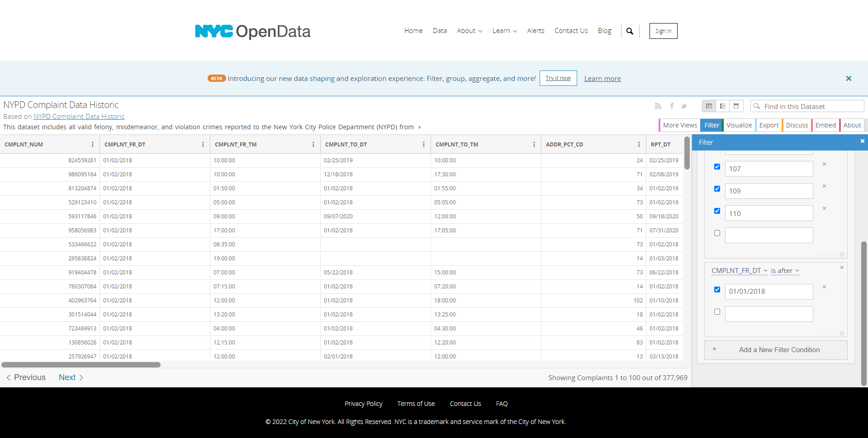The height and width of the screenshot is (438, 868).
Task: Click the Previous page link
Action: [26, 377]
